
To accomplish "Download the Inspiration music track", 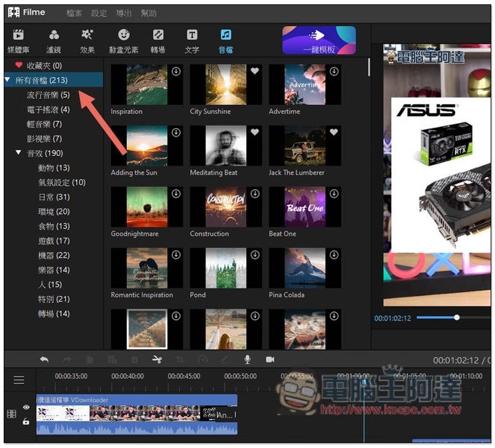I will click(176, 72).
